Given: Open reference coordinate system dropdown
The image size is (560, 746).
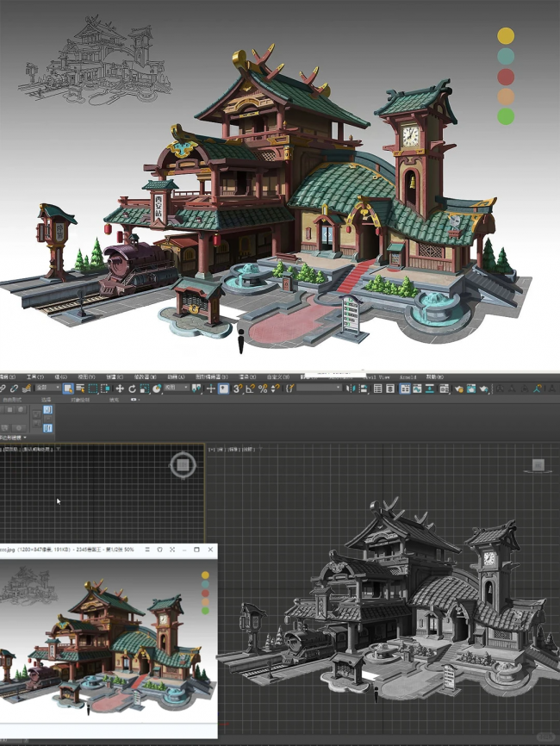Looking at the screenshot, I should [x=175, y=389].
